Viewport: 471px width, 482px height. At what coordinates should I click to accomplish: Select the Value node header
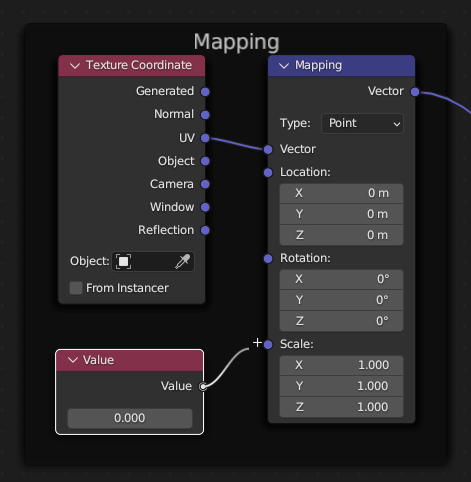130,360
